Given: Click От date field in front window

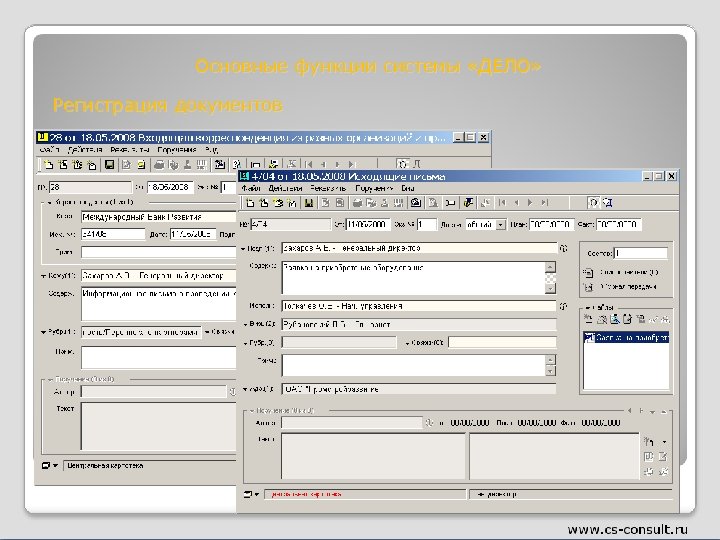Looking at the screenshot, I should click(x=368, y=225).
